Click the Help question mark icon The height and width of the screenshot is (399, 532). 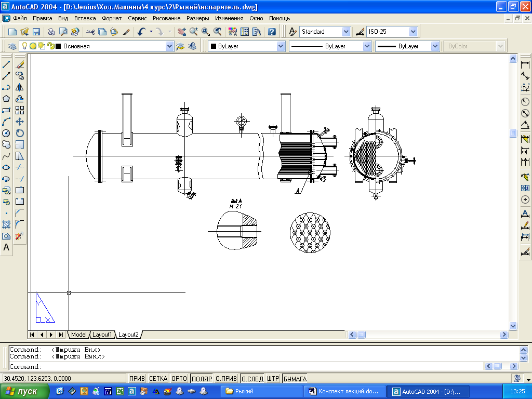271,32
